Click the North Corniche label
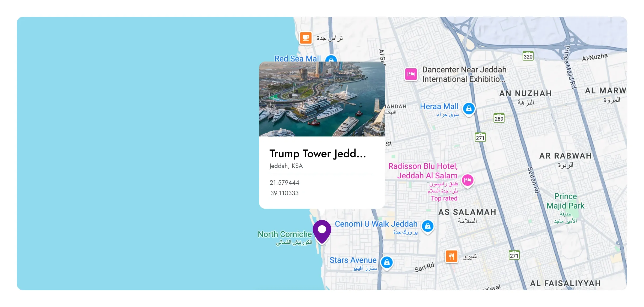Image resolution: width=644 pixels, height=307 pixels. coord(285,234)
